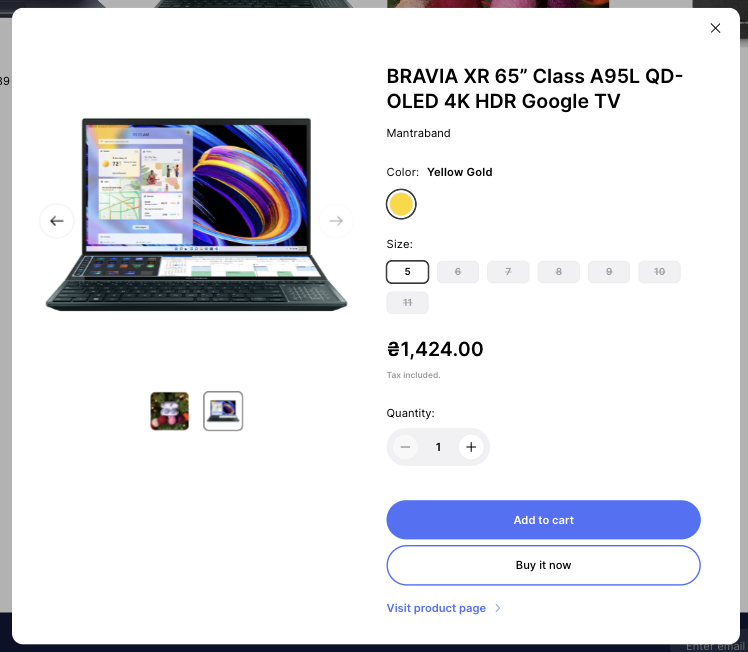Select size 6 option
The height and width of the screenshot is (652, 748).
457,272
